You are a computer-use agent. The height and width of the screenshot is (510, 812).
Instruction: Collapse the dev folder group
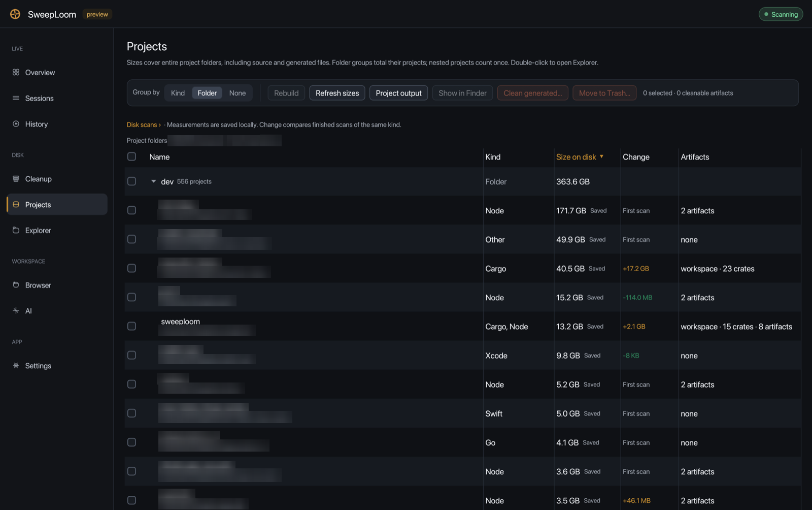click(x=153, y=181)
